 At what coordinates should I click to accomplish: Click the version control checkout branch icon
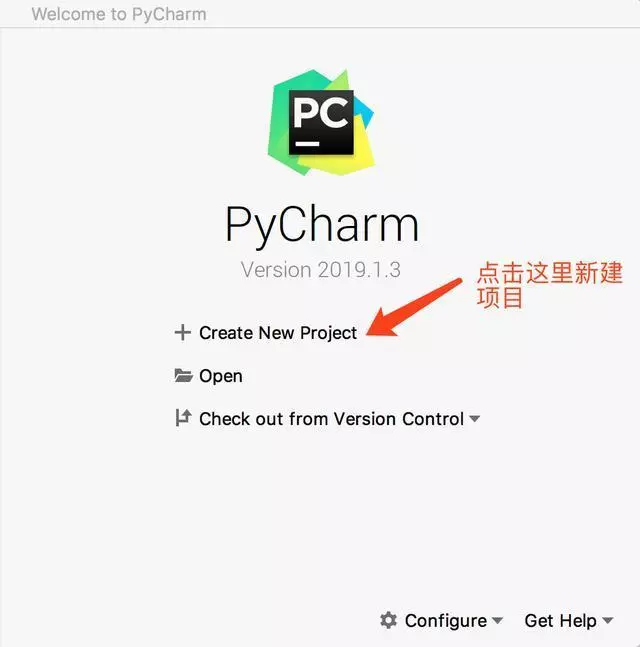[183, 418]
